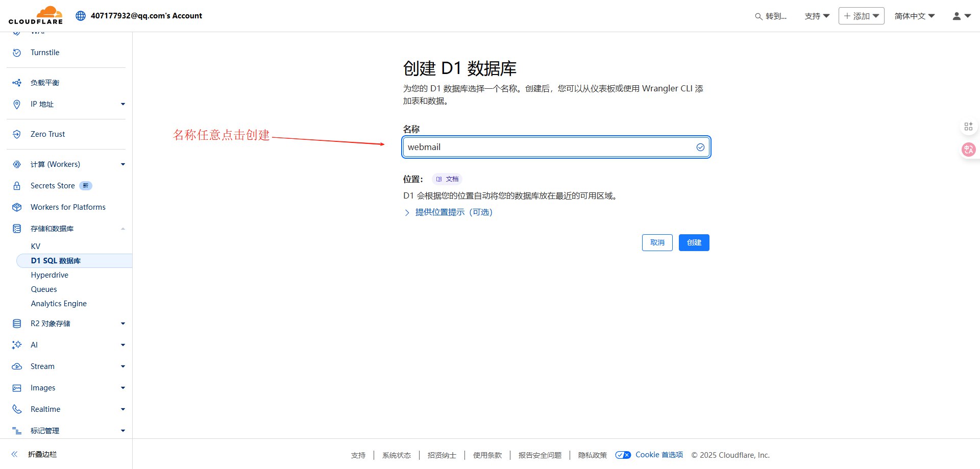Viewport: 980px width, 469px height.
Task: Open search with the magnifier icon
Action: point(758,16)
